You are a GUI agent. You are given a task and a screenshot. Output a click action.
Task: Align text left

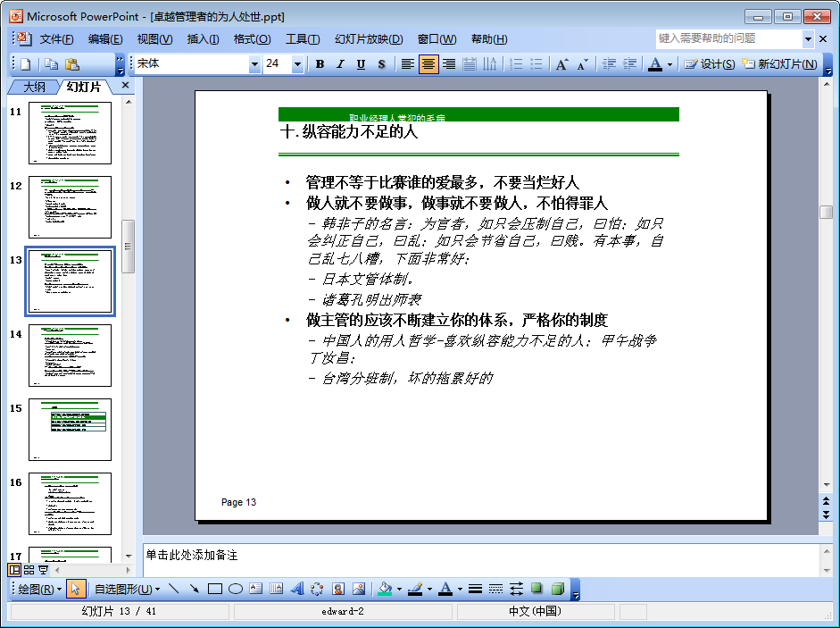coord(408,64)
